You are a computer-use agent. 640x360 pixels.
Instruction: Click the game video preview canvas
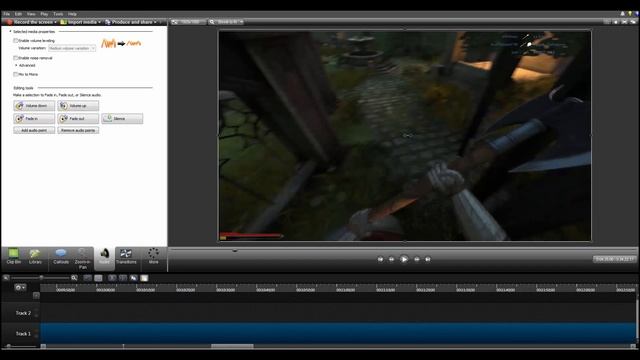[405, 136]
